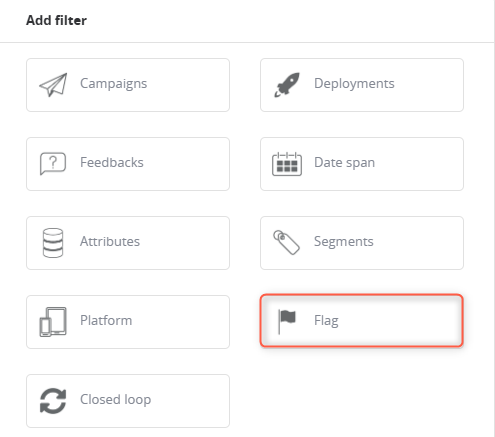Click empty area of Flag filter card
The image size is (495, 437).
(x=400, y=321)
